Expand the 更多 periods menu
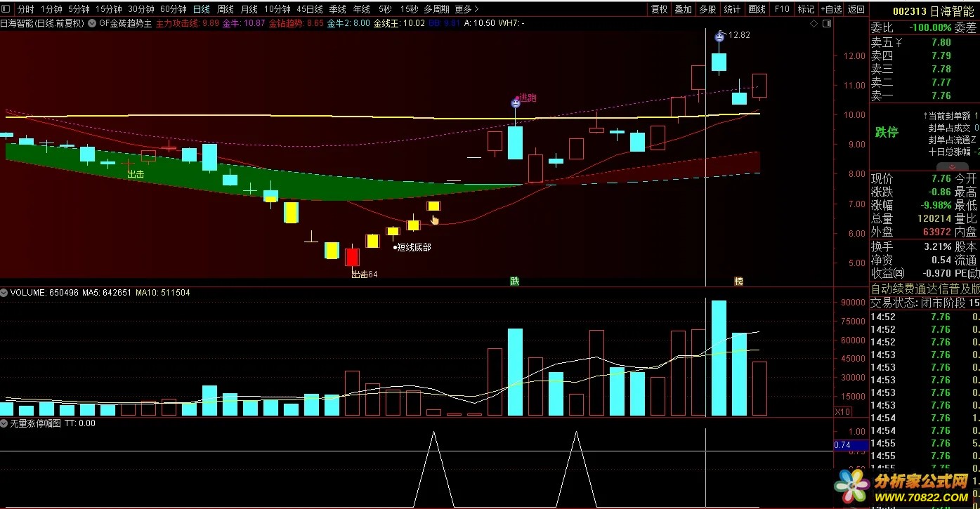Image resolution: width=980 pixels, height=509 pixels. (467, 9)
